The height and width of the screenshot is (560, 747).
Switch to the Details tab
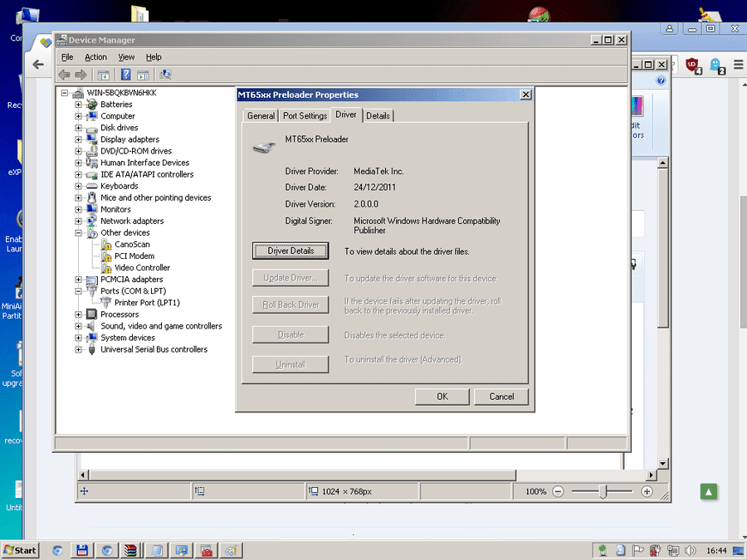click(x=378, y=115)
